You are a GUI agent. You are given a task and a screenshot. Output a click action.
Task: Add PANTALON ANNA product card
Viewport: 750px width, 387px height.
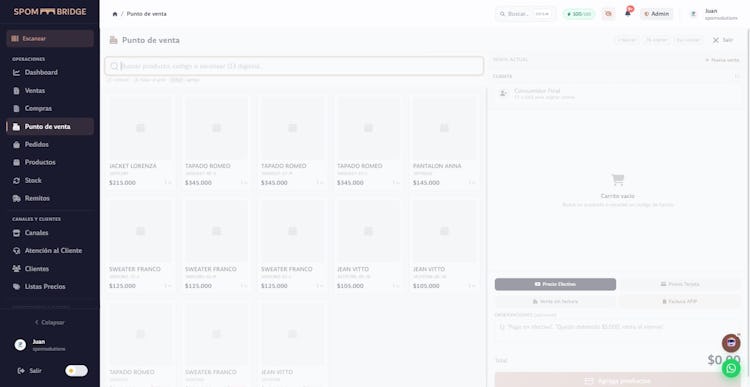pos(444,142)
